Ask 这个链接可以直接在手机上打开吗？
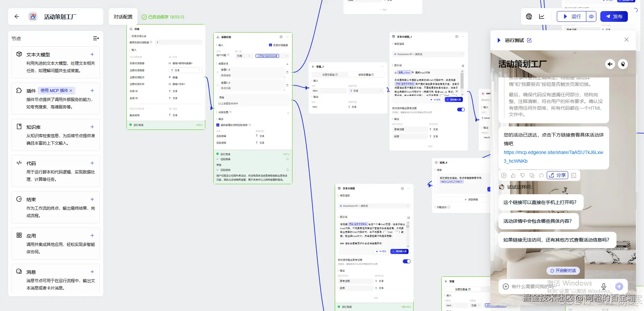 [x=541, y=202]
